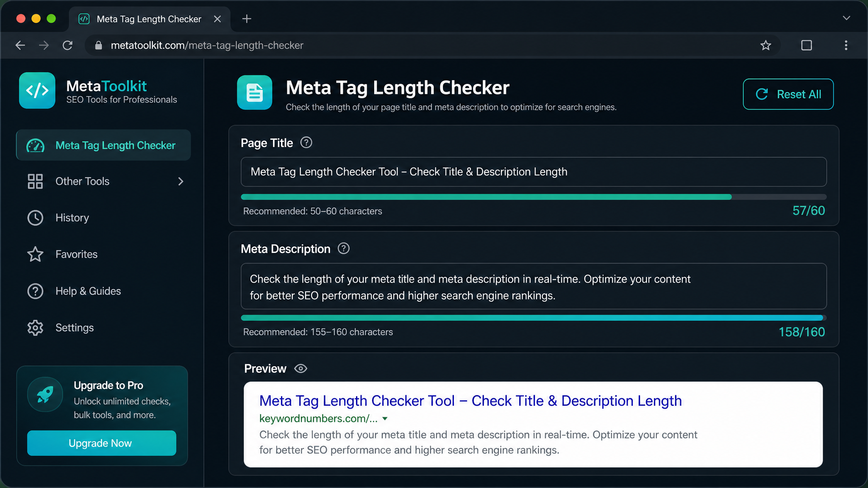Click the Upgrade Now button
Screen dimensions: 868x488
click(x=102, y=443)
